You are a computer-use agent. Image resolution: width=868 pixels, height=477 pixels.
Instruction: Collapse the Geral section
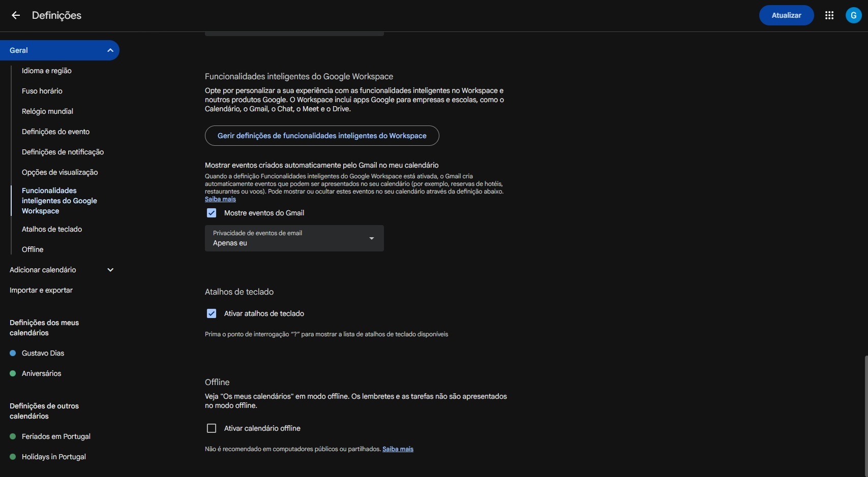point(110,50)
